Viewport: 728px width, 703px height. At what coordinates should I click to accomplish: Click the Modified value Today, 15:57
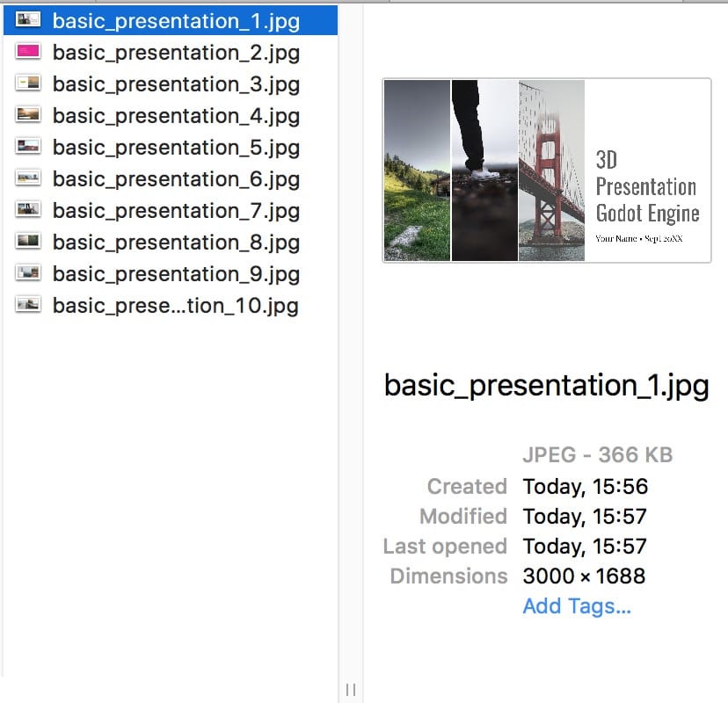(585, 517)
